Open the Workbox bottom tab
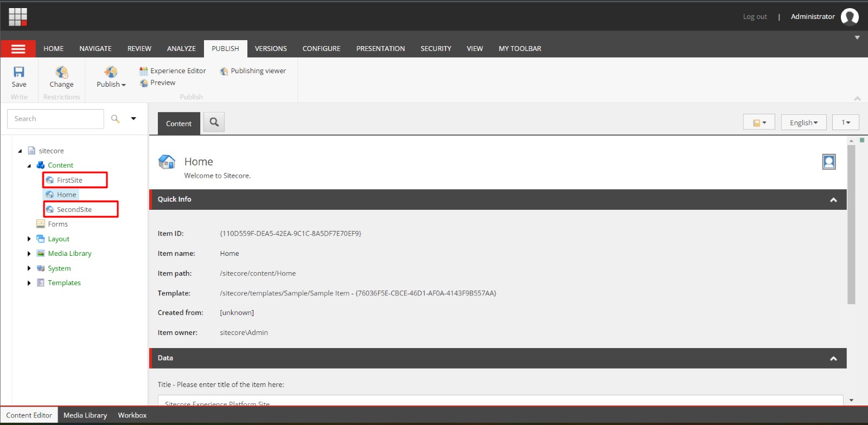 coord(132,415)
